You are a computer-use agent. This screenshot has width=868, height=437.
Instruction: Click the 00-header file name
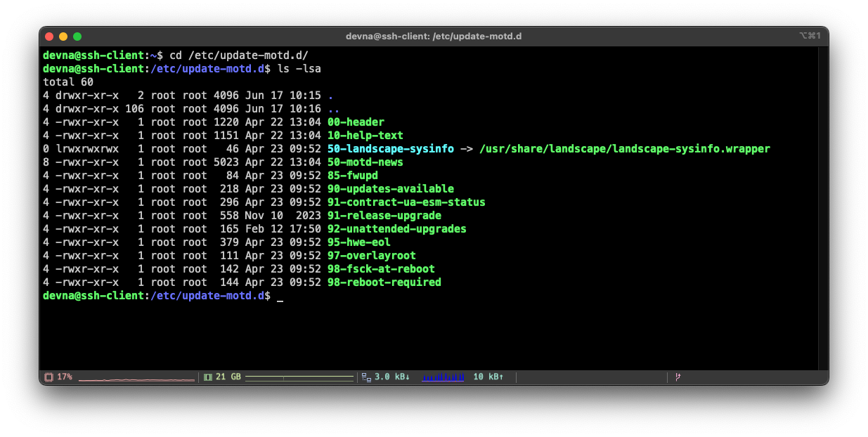[356, 122]
